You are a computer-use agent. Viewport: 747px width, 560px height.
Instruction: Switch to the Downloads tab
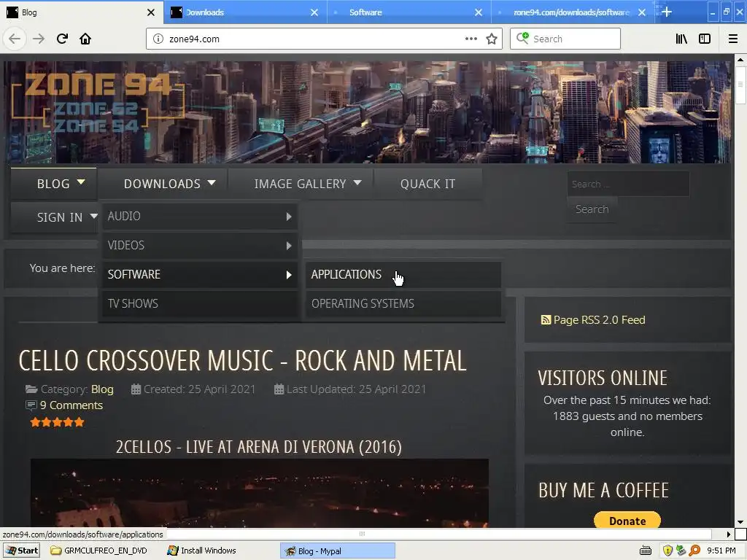point(245,12)
